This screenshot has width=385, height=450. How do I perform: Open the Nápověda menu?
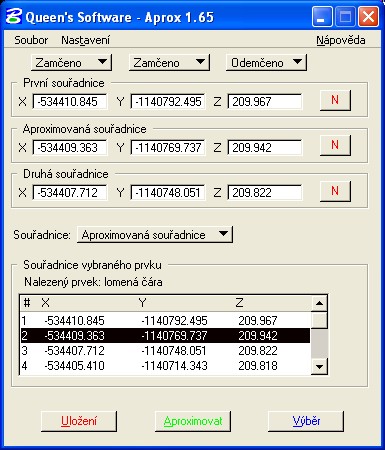pos(341,40)
